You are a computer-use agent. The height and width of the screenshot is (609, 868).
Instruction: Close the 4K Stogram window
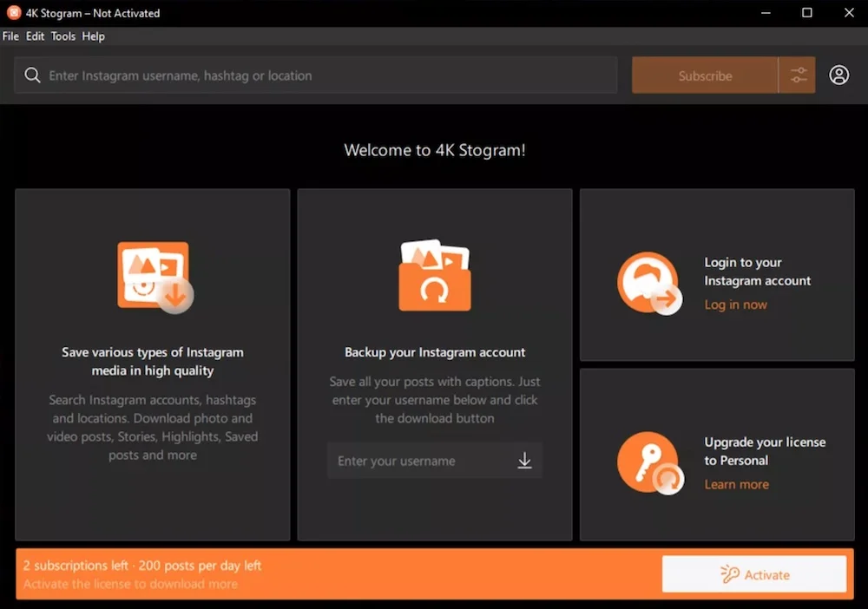coord(849,13)
